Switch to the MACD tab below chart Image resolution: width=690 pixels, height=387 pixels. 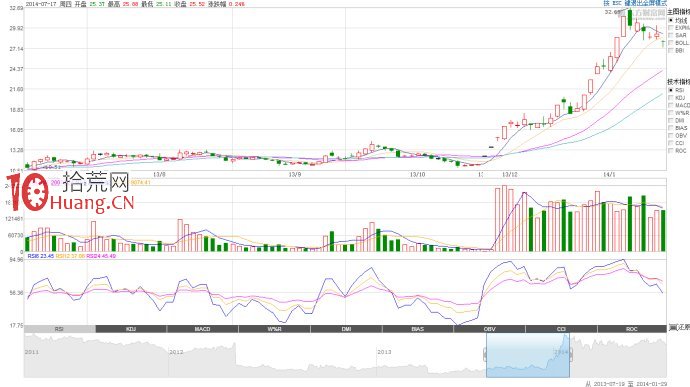(x=203, y=329)
